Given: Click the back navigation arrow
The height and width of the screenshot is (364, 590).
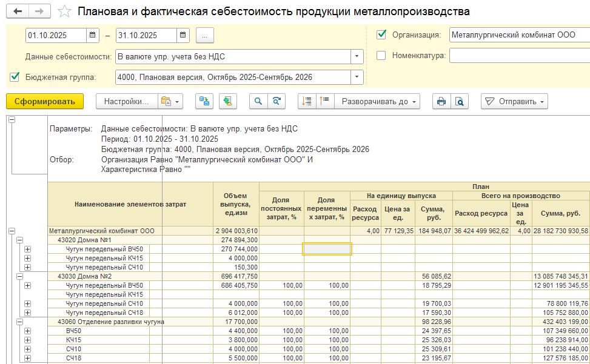Looking at the screenshot, I should pos(18,12).
